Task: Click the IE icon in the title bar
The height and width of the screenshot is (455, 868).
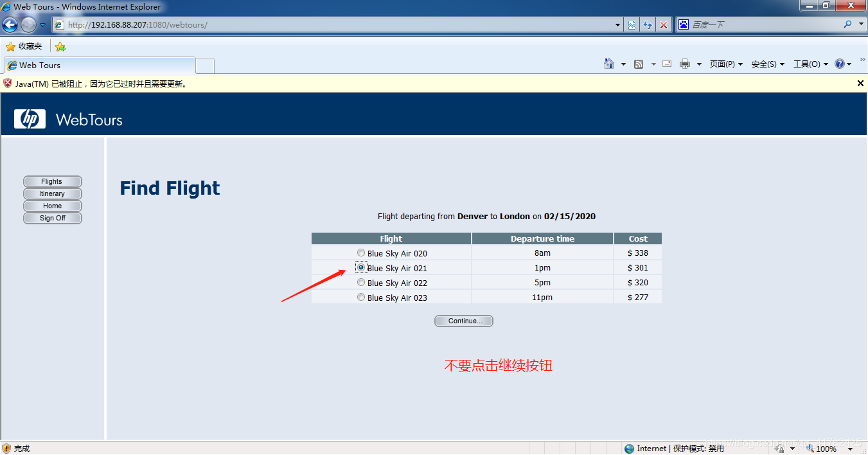Action: tap(6, 6)
